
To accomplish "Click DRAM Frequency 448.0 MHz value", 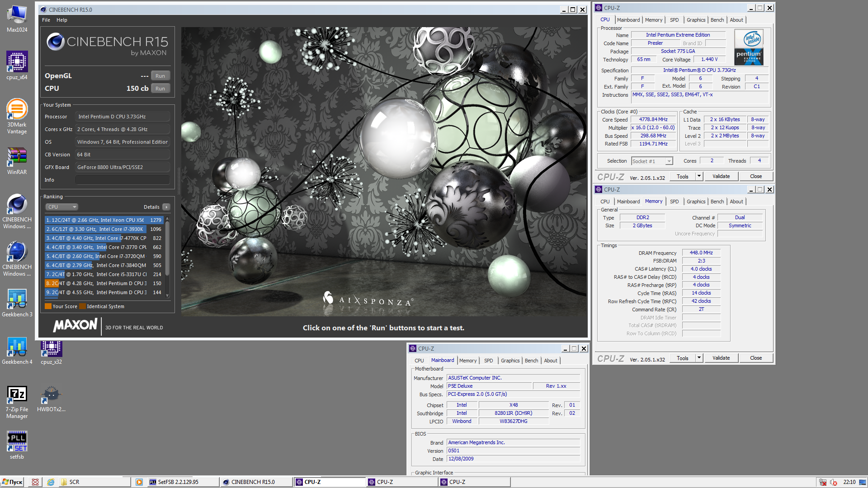I will tap(701, 253).
